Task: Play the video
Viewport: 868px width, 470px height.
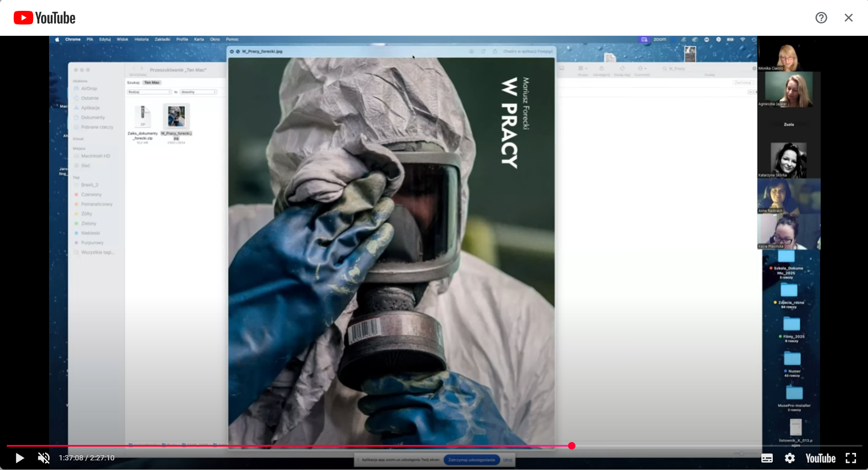Action: tap(19, 458)
